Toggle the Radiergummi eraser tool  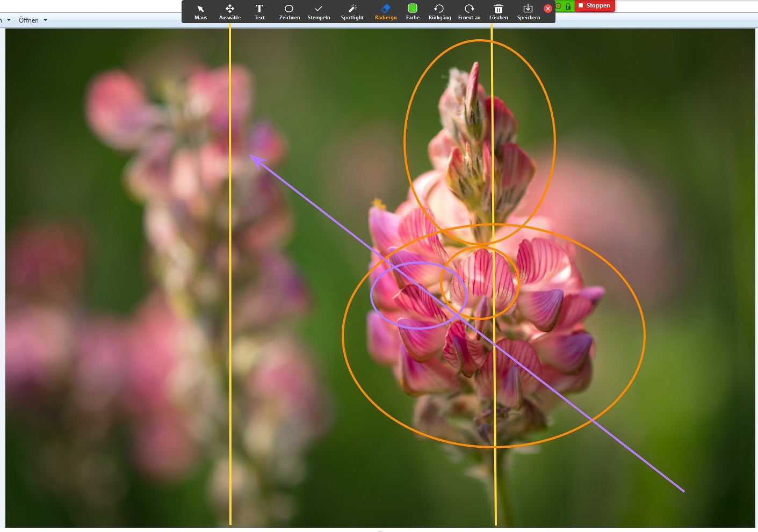386,12
